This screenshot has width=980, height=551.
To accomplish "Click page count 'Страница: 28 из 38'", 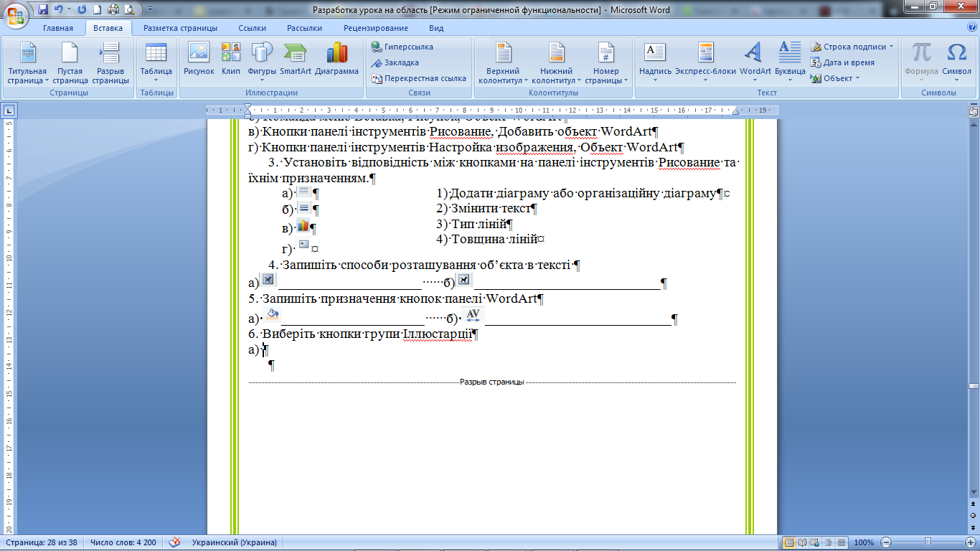I will point(42,542).
